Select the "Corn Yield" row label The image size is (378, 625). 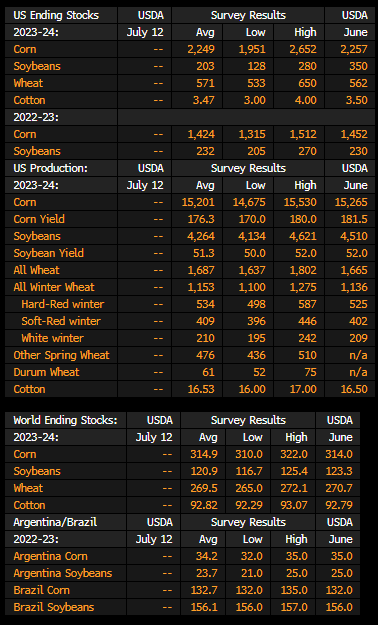coord(39,219)
